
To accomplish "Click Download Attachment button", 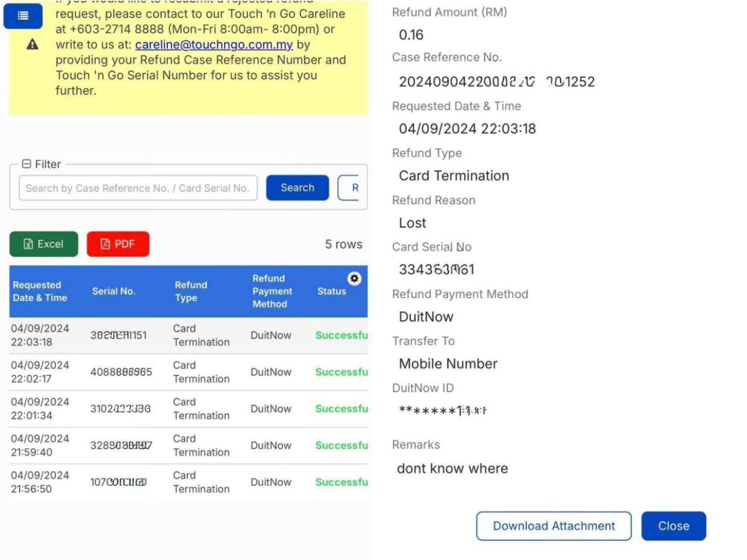I will 554,526.
